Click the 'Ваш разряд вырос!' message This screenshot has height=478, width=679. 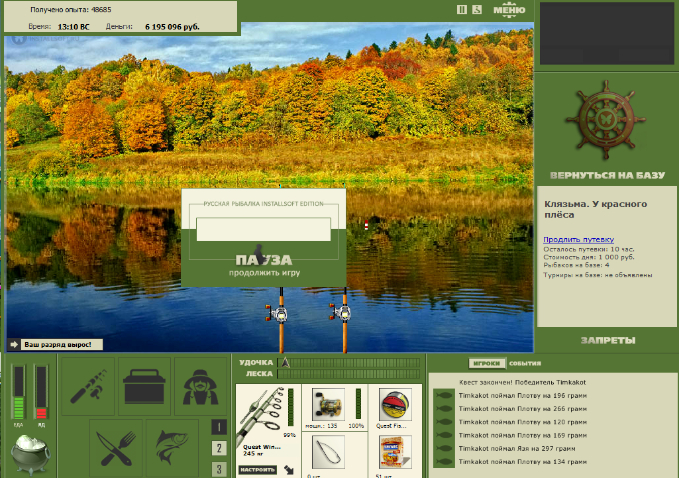58,345
